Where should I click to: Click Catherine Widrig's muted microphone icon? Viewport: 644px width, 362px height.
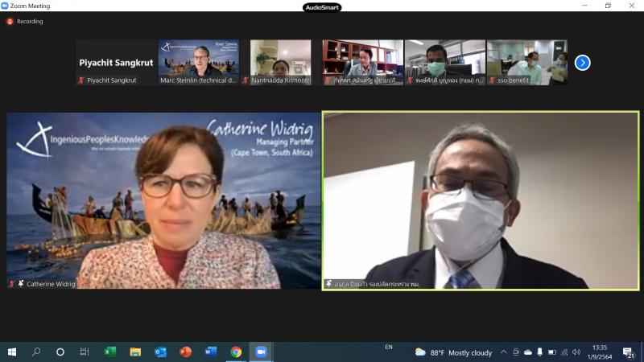pyautogui.click(x=12, y=284)
